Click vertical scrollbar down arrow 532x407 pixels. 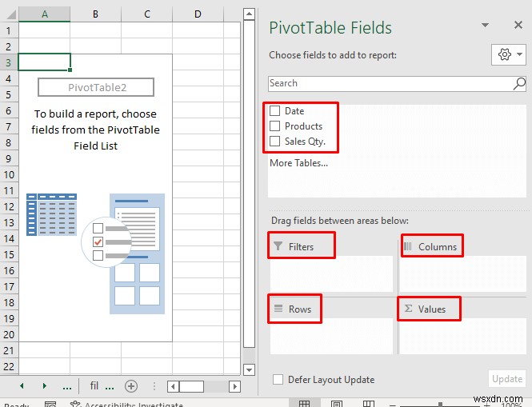point(249,369)
